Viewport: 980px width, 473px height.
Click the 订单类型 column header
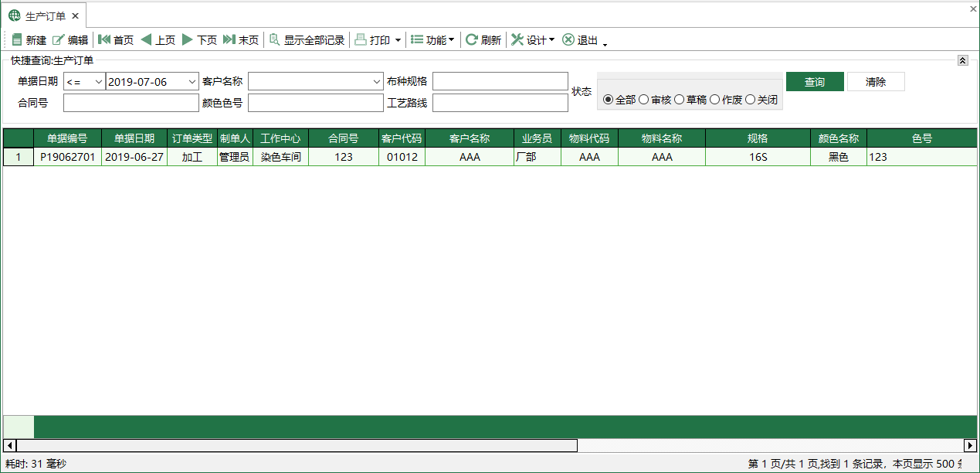pyautogui.click(x=192, y=138)
